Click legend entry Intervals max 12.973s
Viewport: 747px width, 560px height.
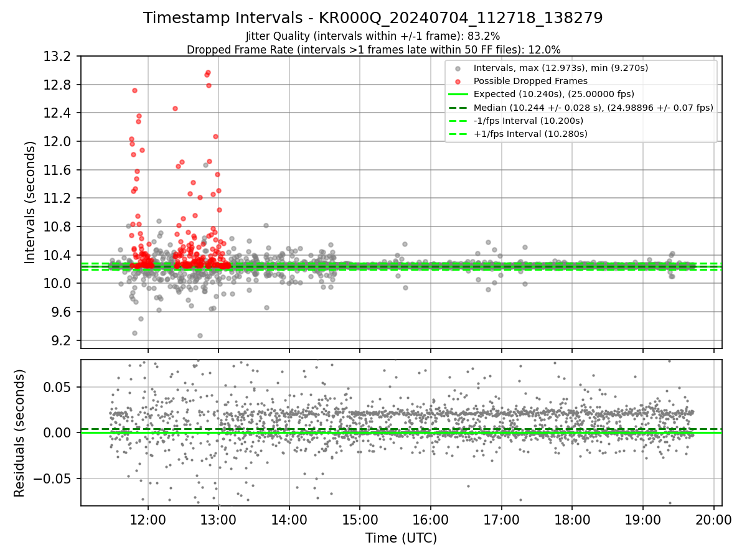click(561, 68)
